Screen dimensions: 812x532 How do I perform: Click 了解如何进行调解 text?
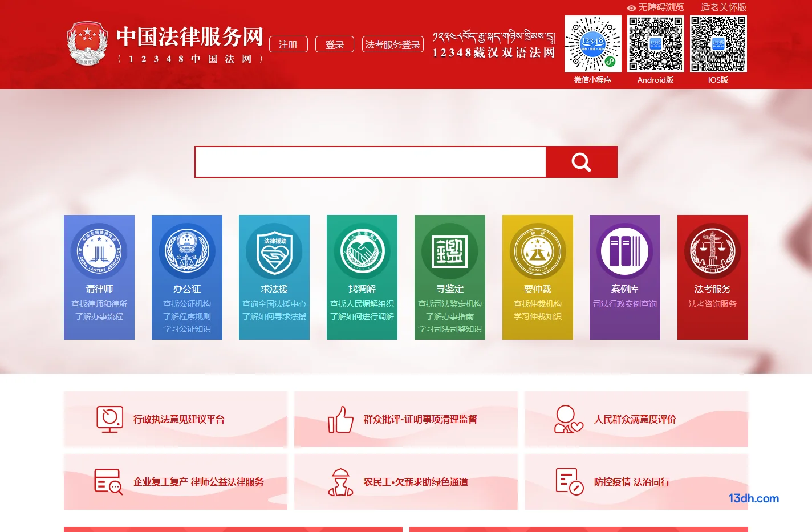pyautogui.click(x=362, y=316)
